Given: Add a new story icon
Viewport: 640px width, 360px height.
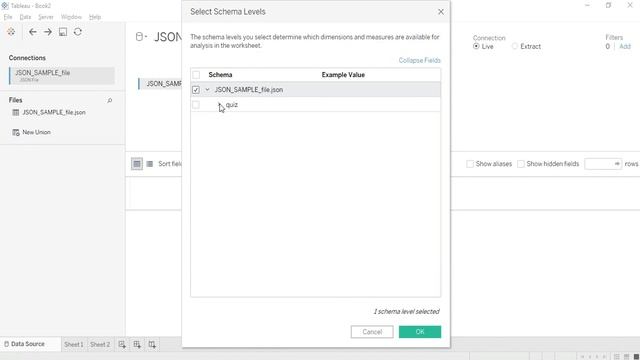Looking at the screenshot, I should (x=152, y=344).
